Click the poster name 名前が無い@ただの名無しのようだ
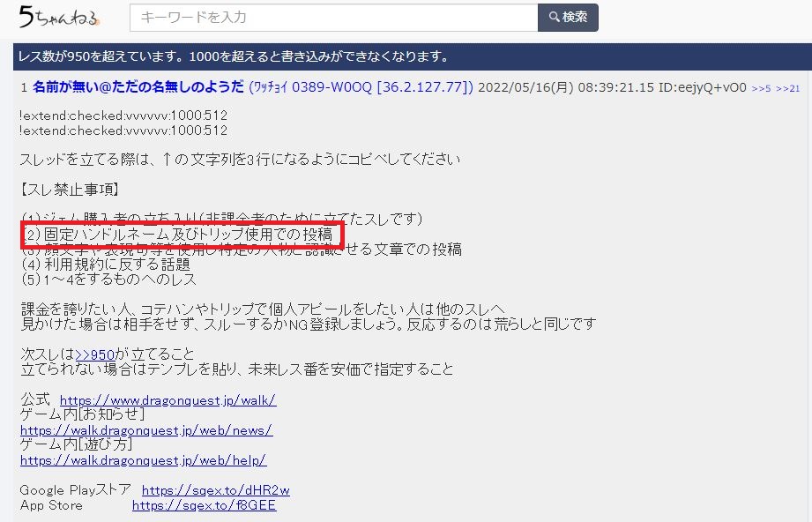812x522 pixels. click(x=138, y=87)
